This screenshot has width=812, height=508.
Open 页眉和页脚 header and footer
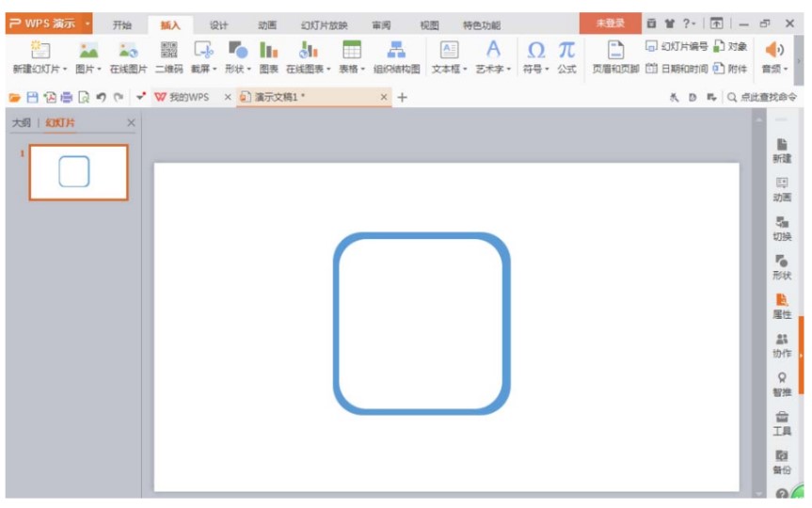(615, 56)
